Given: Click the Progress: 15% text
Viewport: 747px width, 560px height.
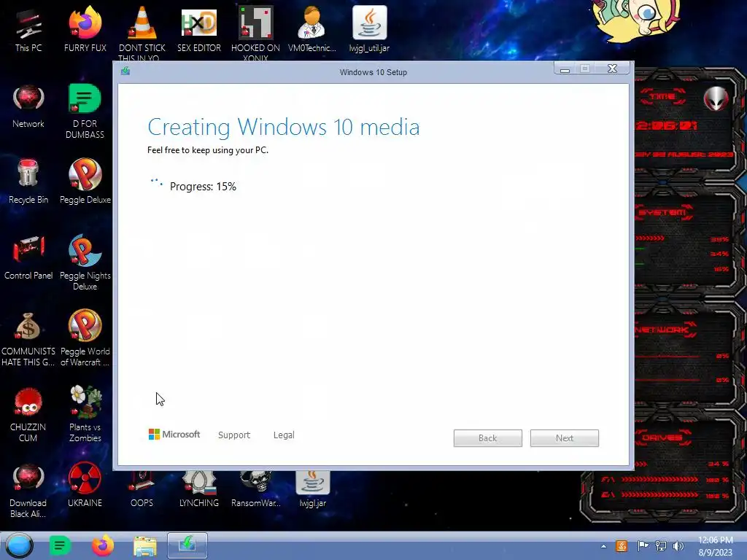Looking at the screenshot, I should click(x=203, y=186).
